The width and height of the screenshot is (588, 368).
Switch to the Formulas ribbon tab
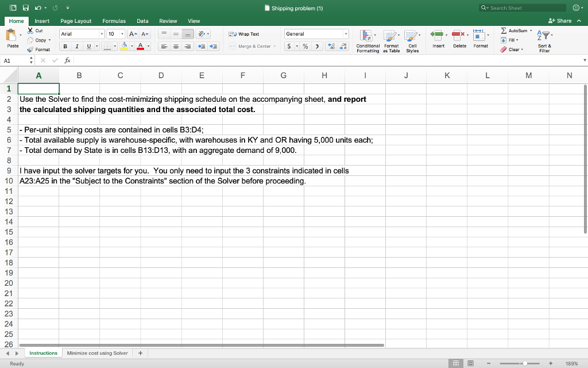pos(114,21)
